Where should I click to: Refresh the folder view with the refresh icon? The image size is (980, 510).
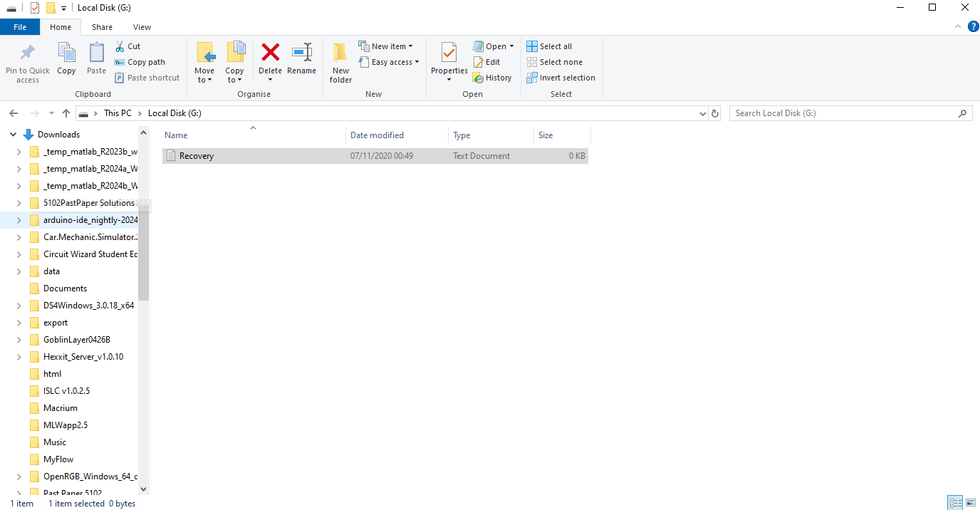coord(715,113)
